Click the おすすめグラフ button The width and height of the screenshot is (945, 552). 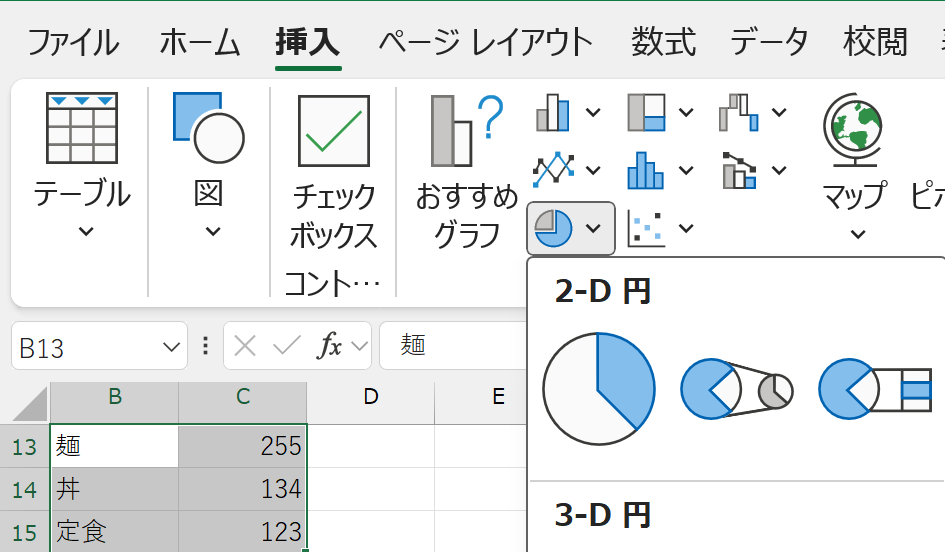click(x=466, y=170)
